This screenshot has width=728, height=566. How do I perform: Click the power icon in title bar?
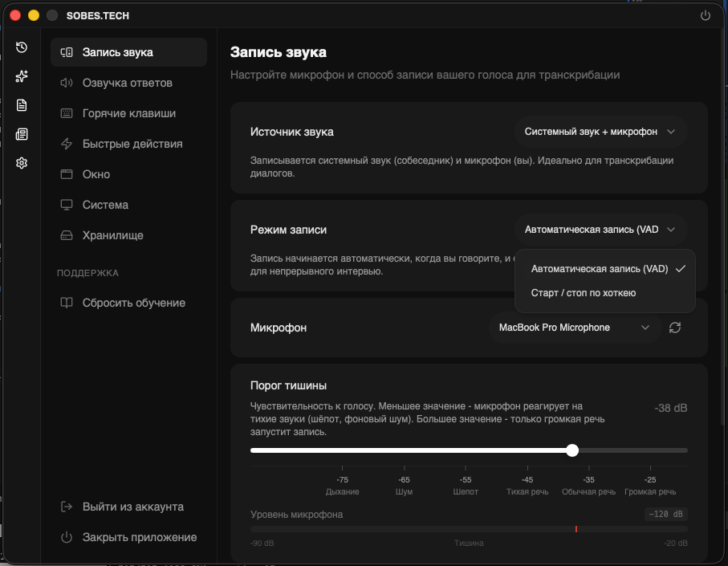click(x=706, y=15)
